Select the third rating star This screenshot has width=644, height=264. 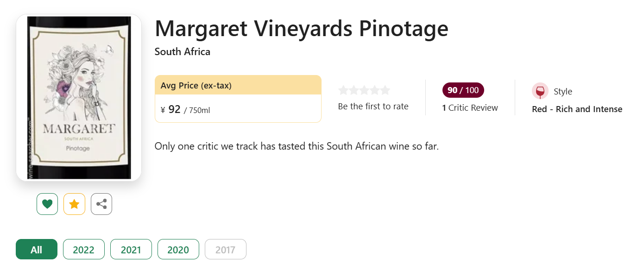364,90
